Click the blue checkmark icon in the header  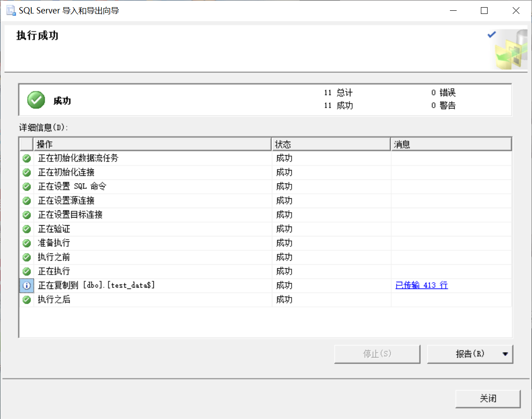492,34
